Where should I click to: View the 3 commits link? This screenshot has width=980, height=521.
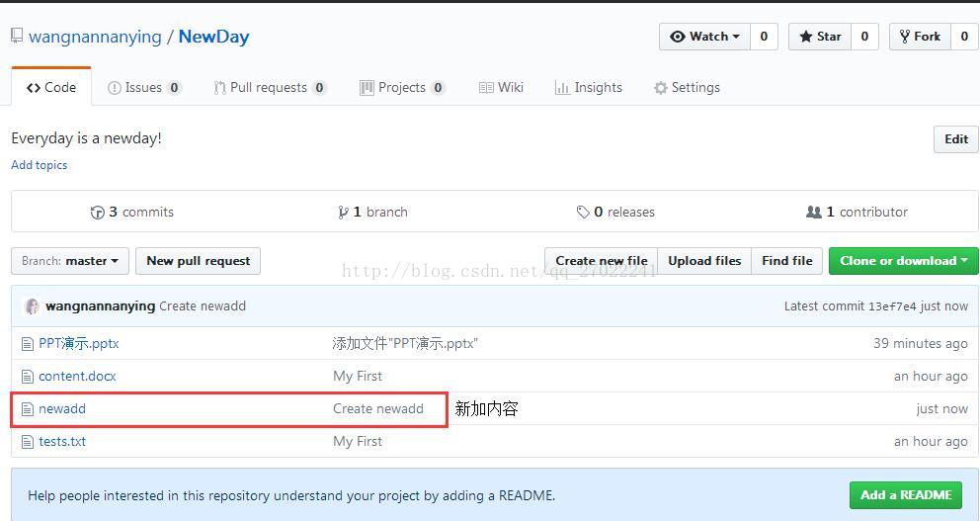(131, 212)
